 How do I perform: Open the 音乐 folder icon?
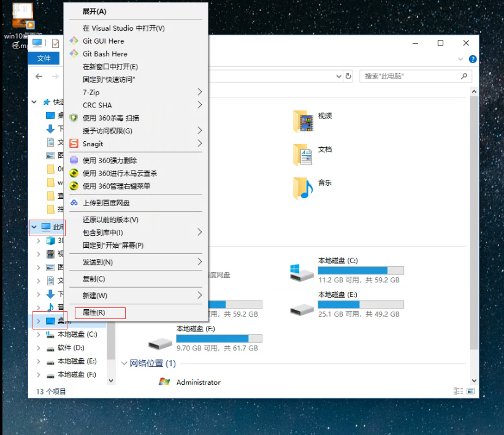pyautogui.click(x=303, y=188)
